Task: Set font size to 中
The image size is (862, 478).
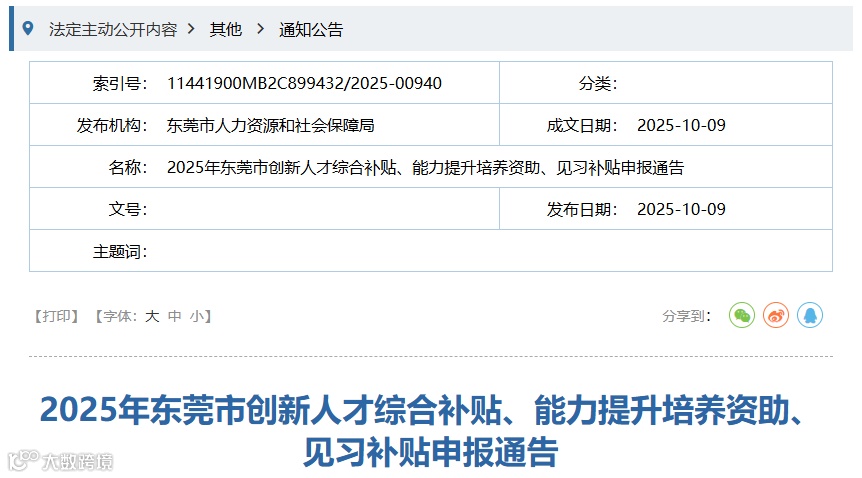Action: click(x=174, y=316)
